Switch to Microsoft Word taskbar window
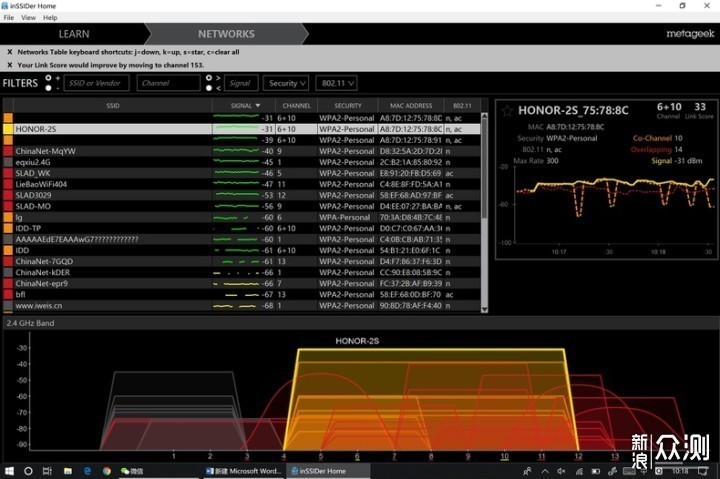This screenshot has height=479, width=720. pyautogui.click(x=243, y=471)
